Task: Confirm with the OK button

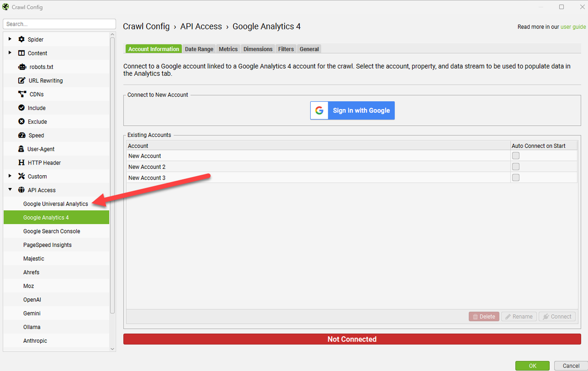Action: 532,366
